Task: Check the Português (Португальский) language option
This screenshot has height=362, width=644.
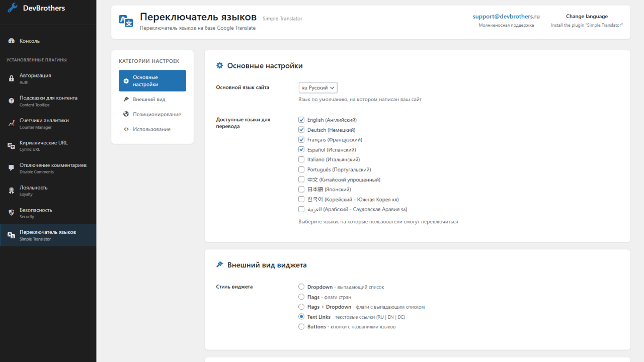Action: pyautogui.click(x=301, y=170)
